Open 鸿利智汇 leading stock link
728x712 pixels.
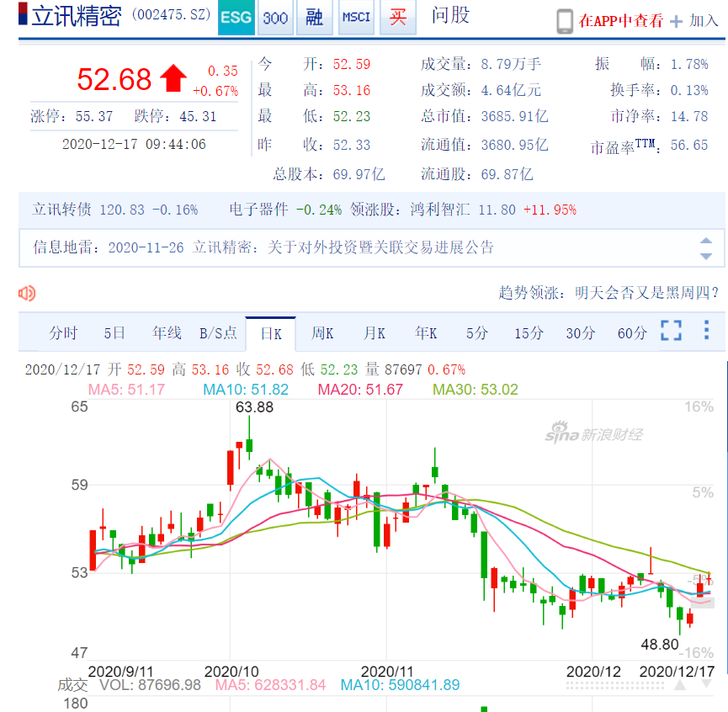coord(440,210)
